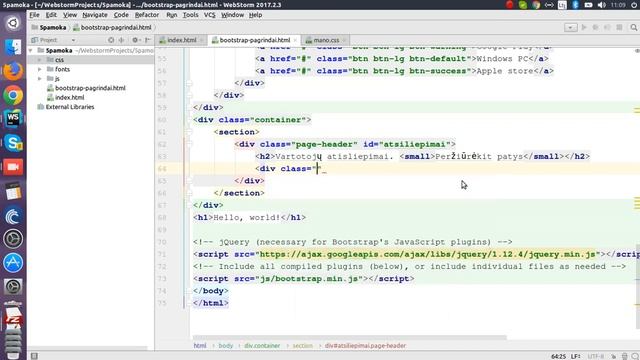640x360 pixels.
Task: Toggle fold marker at line 65
Action: (x=189, y=181)
